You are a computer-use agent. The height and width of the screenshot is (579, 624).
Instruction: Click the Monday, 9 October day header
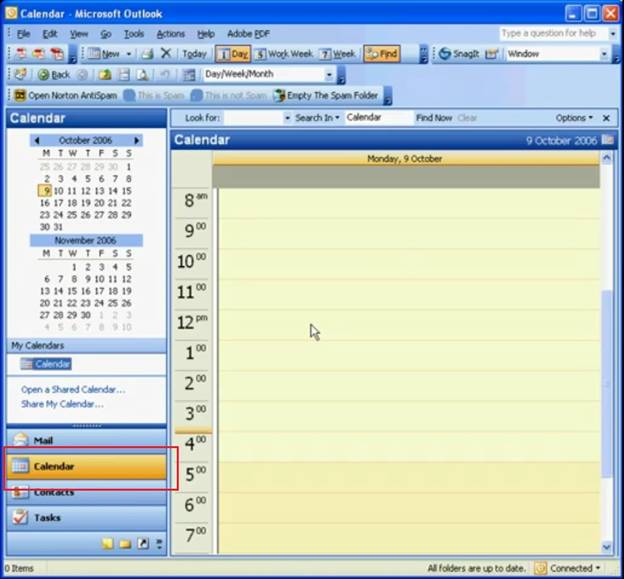point(406,159)
